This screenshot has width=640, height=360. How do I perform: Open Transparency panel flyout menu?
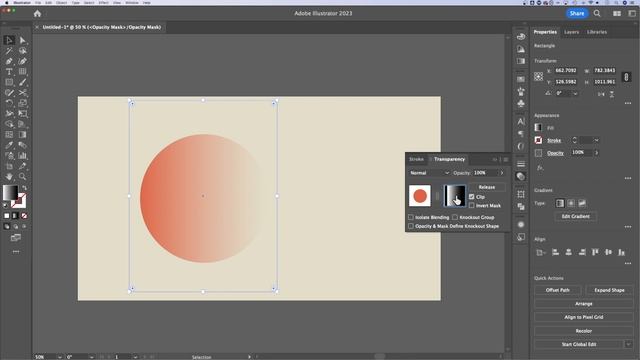(506, 160)
